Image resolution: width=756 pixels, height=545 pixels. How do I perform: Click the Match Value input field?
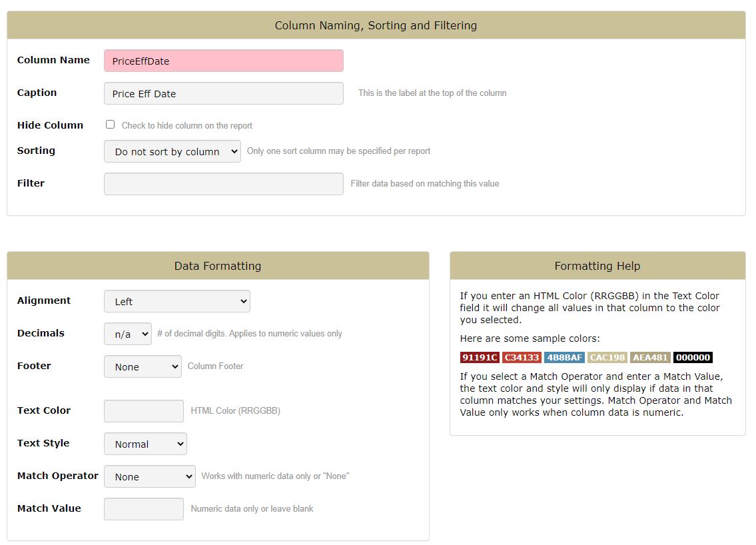[x=144, y=509]
